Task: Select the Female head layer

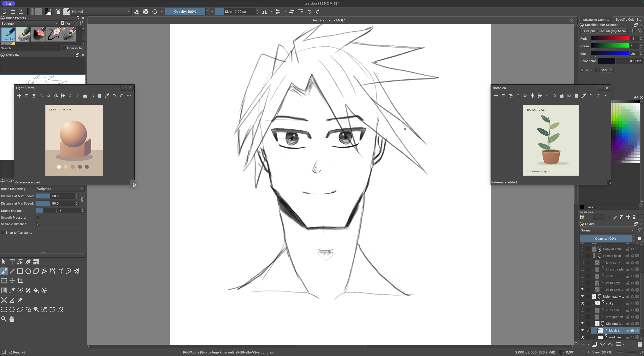Action: tap(612, 256)
